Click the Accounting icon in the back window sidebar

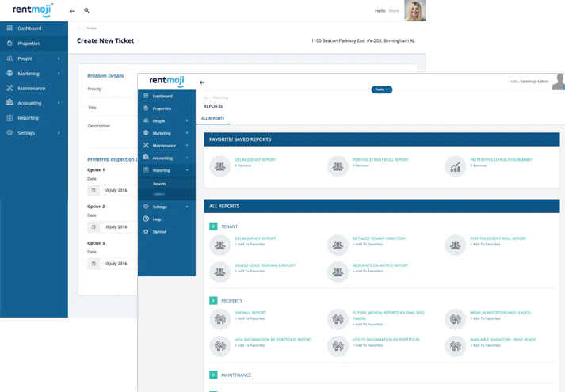click(10, 102)
